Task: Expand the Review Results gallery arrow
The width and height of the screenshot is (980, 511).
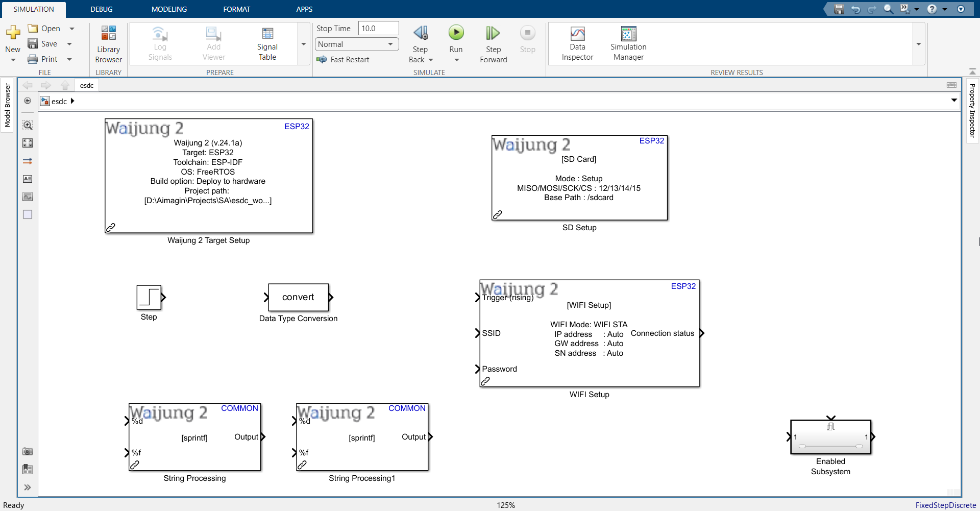Action: [919, 44]
